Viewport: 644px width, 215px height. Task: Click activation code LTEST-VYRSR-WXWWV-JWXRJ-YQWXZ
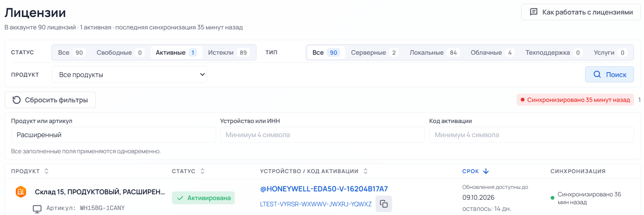pyautogui.click(x=316, y=204)
